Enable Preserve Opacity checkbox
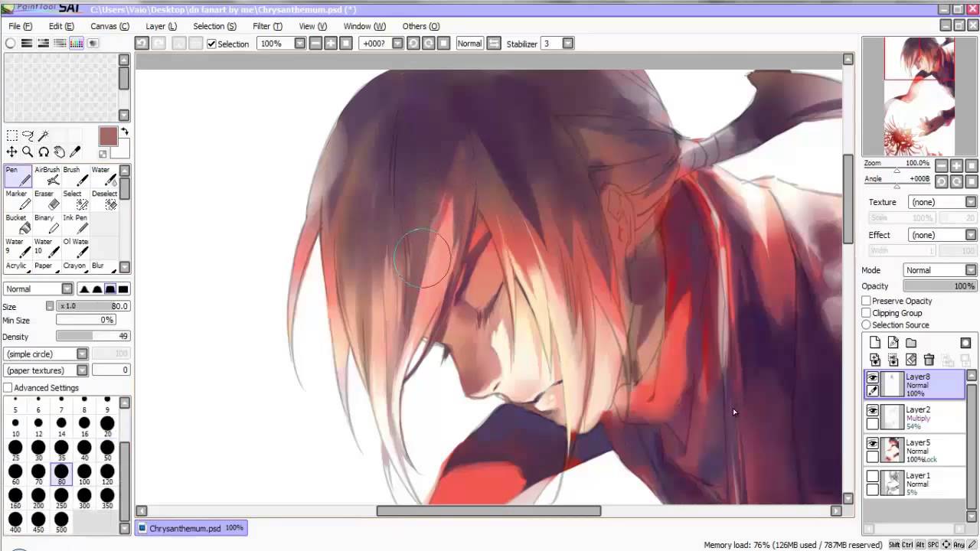Viewport: 980px width, 551px height. tap(866, 301)
